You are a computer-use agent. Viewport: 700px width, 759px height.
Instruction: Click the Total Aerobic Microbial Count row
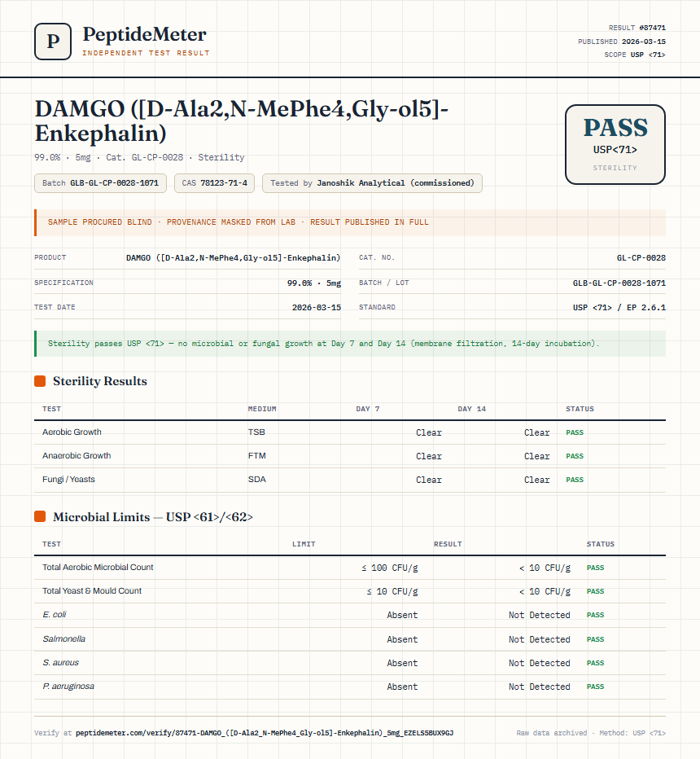(x=350, y=568)
